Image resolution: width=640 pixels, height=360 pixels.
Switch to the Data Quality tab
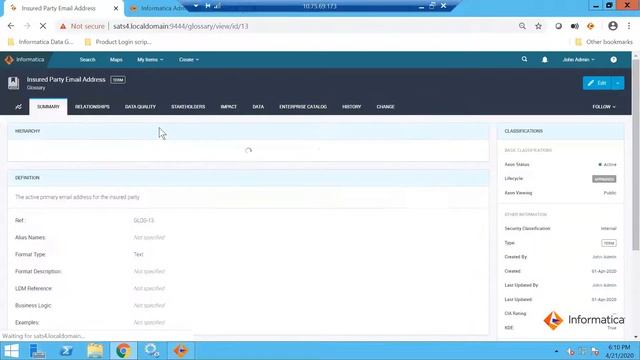[140, 107]
